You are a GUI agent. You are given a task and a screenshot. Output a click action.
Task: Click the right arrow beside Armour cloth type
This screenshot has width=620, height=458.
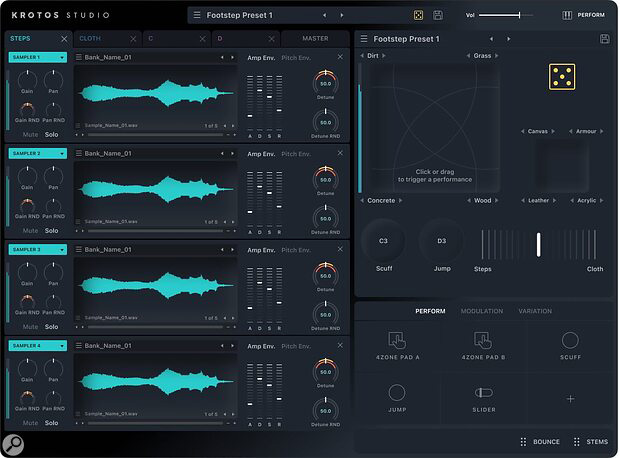tap(601, 131)
